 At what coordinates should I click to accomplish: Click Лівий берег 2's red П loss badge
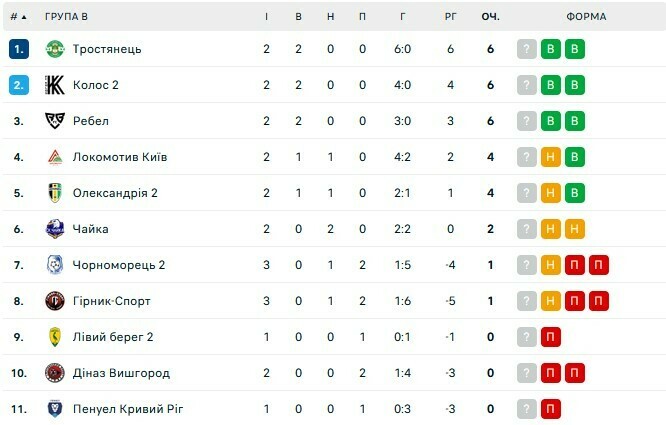click(551, 337)
